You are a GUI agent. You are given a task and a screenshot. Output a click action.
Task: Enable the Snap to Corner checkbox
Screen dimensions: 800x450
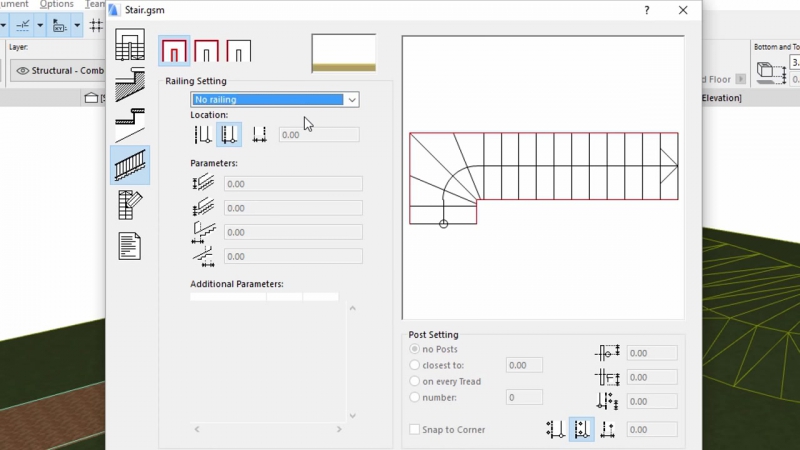[x=415, y=430]
